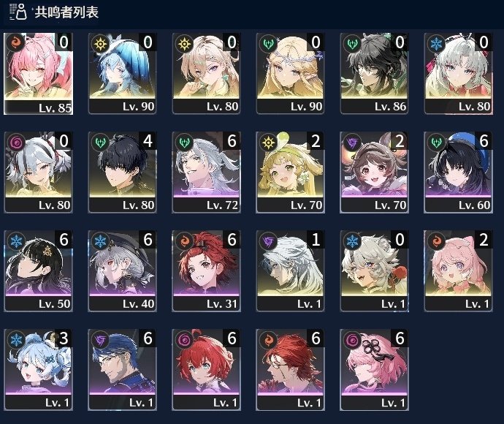
Task: Click the wind element icon on Lv. 86 card
Action: [352, 43]
